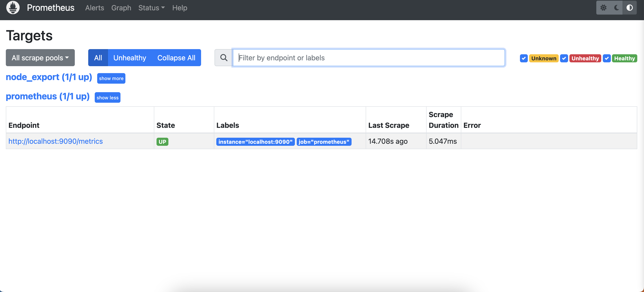Viewport: 644px width, 292px height.
Task: Click the Targets page heading
Action: [29, 36]
